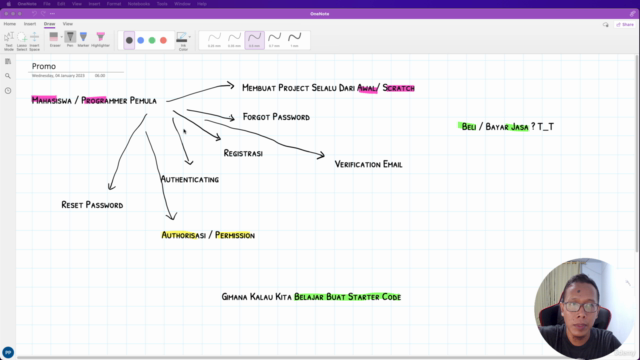Select the Highlighter tool
This screenshot has height=360, width=640.
click(x=100, y=40)
